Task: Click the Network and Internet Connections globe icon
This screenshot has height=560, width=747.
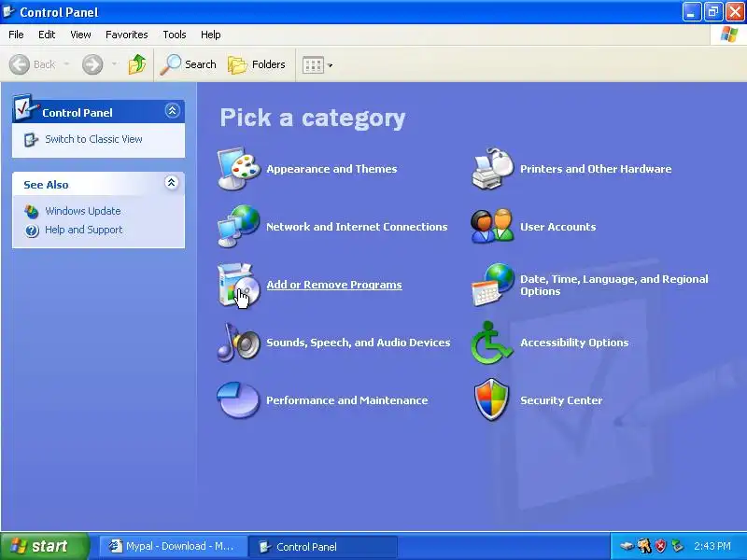Action: [x=239, y=227]
